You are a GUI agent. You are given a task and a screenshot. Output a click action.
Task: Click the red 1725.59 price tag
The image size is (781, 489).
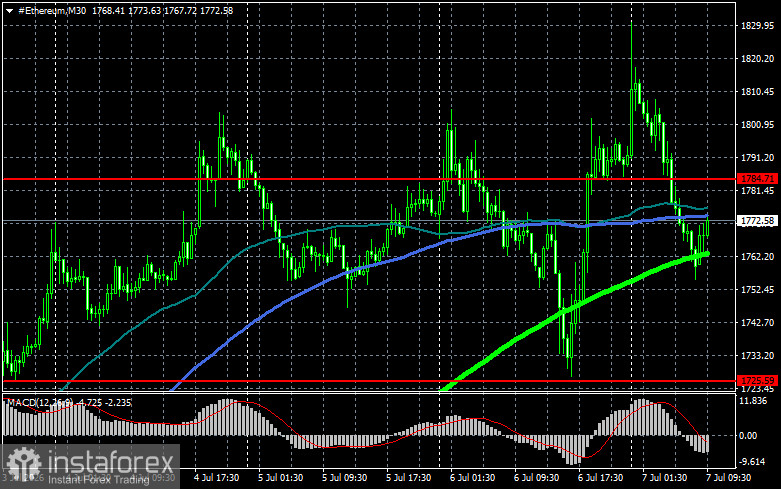757,381
